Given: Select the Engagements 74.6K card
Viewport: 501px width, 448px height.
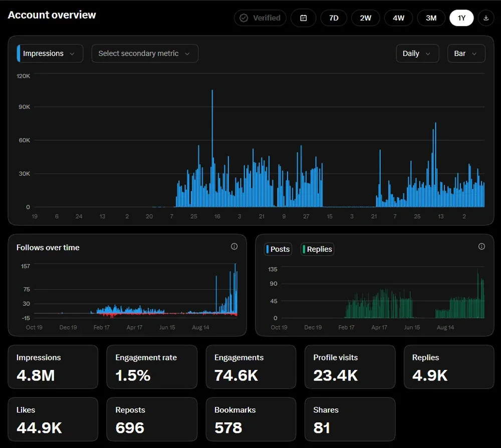Looking at the screenshot, I should [x=251, y=367].
